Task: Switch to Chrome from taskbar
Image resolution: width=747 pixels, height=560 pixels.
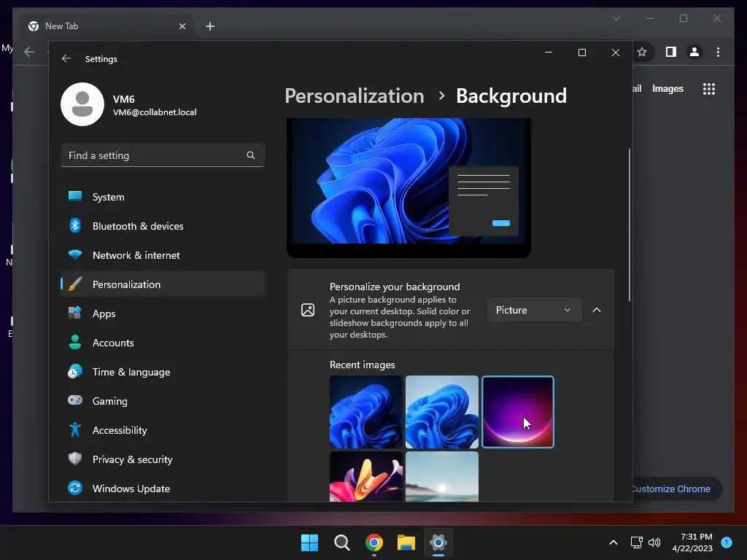Action: click(374, 542)
